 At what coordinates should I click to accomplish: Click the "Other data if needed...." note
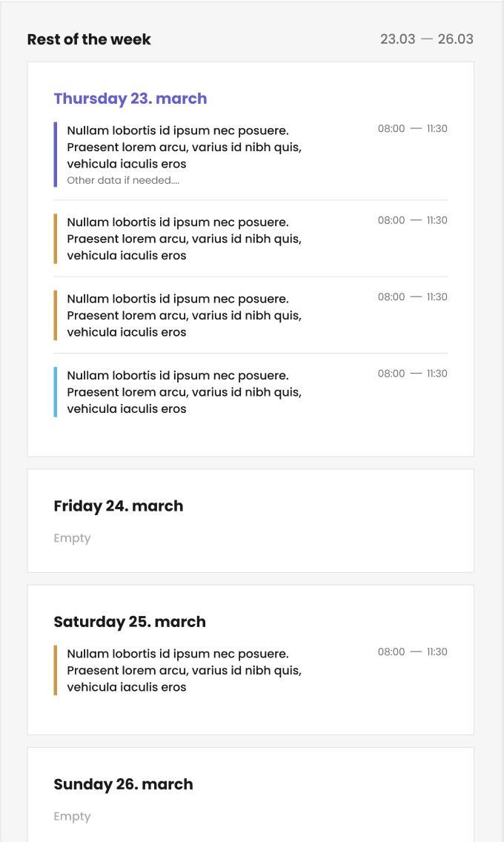pyautogui.click(x=123, y=180)
